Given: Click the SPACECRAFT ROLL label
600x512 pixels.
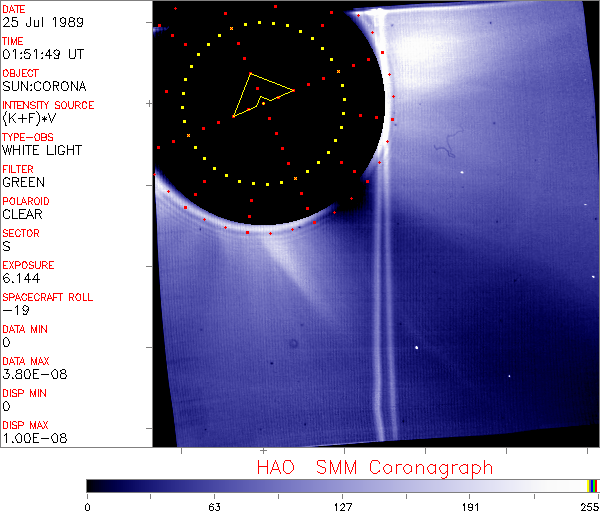Looking at the screenshot, I should click(48, 297).
